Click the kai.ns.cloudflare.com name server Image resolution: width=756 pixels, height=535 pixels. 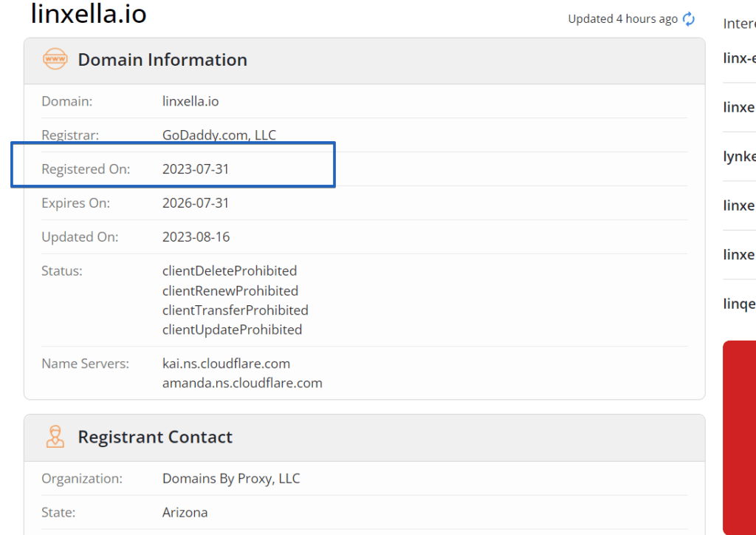pos(226,364)
